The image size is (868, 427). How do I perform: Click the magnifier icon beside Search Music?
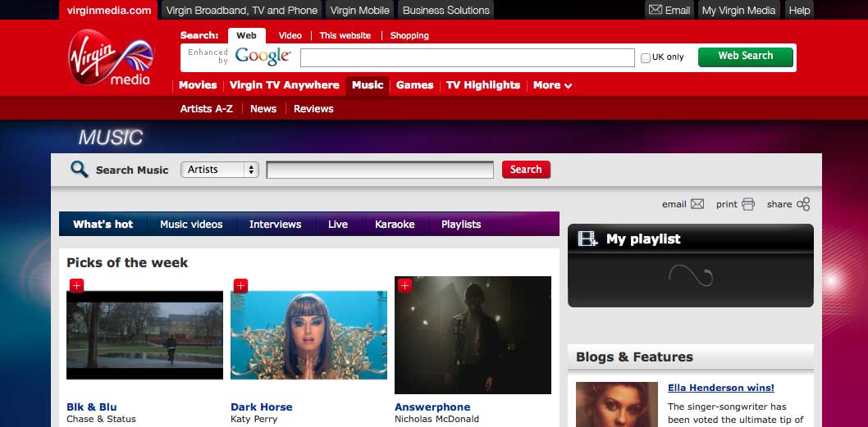coord(79,170)
